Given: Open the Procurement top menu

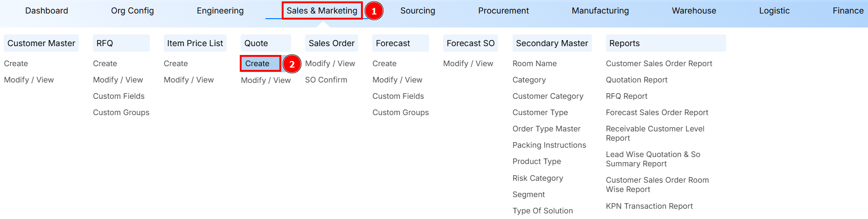Looking at the screenshot, I should pyautogui.click(x=503, y=11).
